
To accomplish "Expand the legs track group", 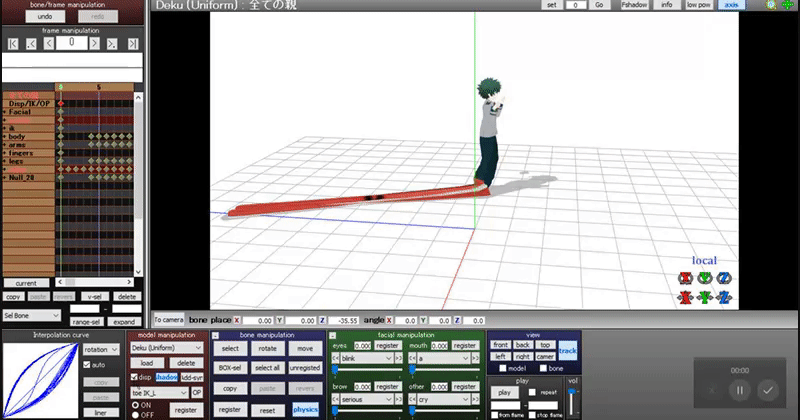I will coord(5,161).
